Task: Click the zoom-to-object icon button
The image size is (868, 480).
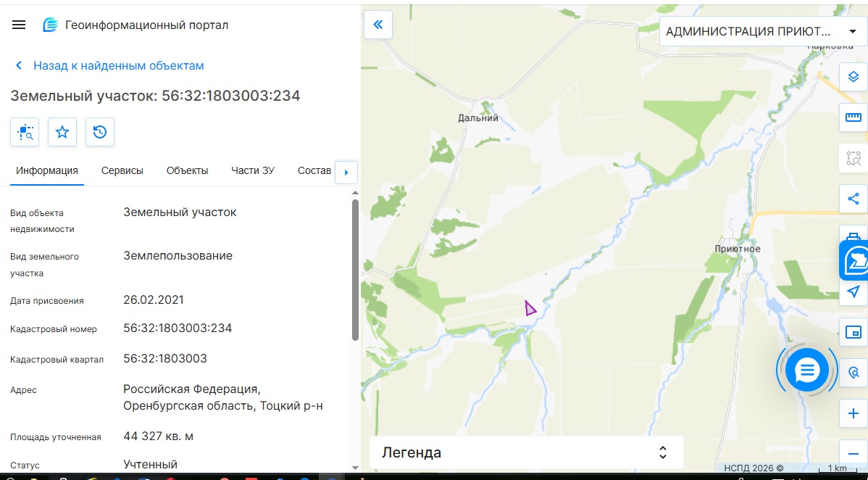Action: click(25, 132)
